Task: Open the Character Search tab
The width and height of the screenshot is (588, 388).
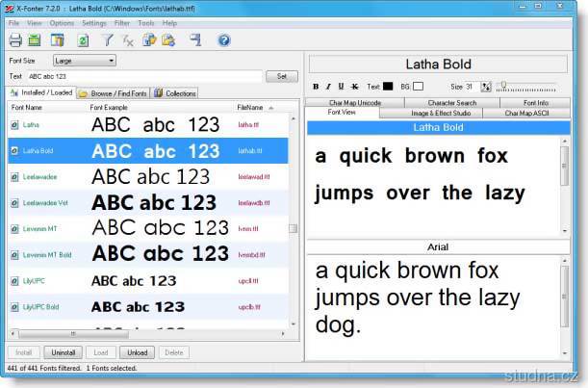Action: point(452,102)
